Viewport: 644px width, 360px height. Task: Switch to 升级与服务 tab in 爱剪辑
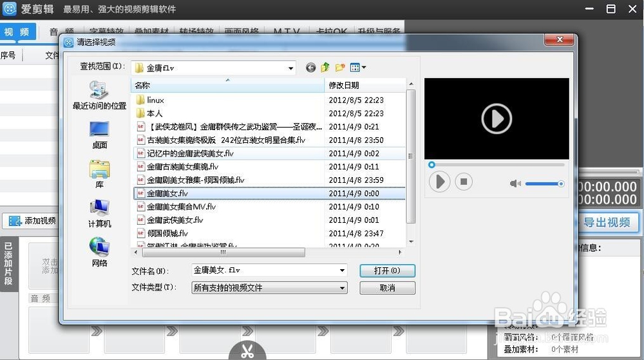click(x=379, y=30)
